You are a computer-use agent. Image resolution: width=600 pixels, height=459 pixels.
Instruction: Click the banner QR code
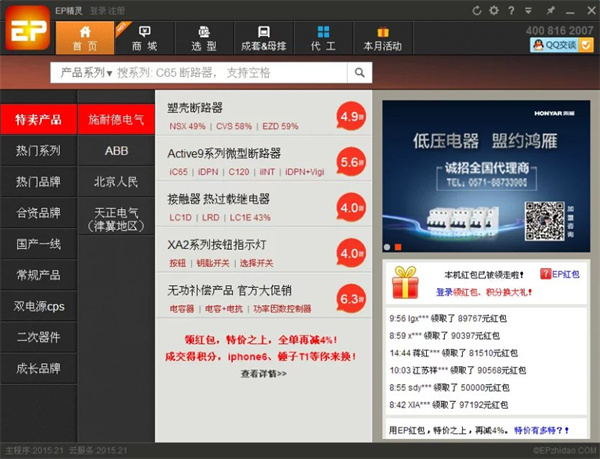[545, 221]
